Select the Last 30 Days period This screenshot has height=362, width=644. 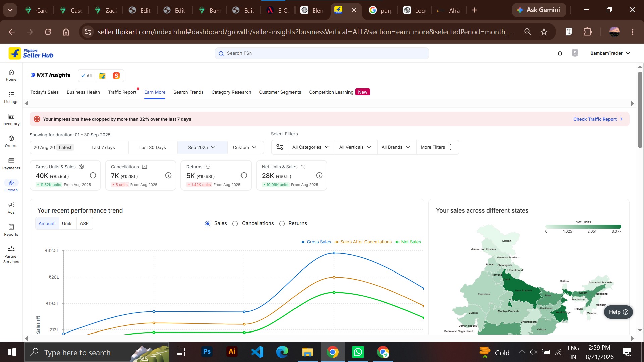[x=153, y=147]
